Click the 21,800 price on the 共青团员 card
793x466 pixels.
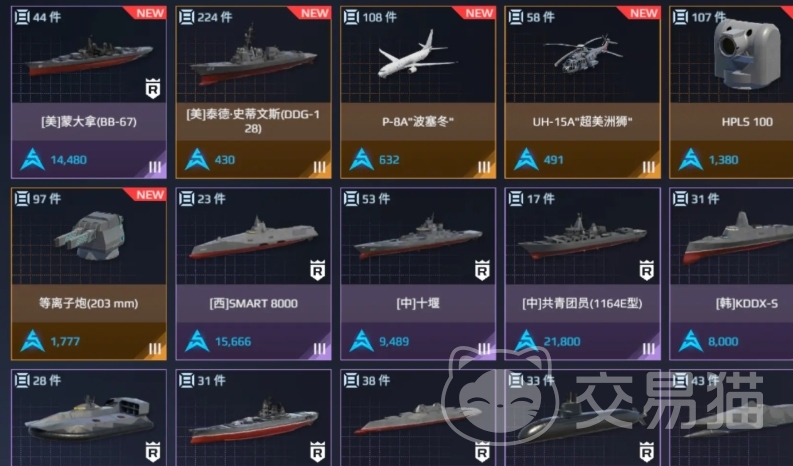pos(562,342)
